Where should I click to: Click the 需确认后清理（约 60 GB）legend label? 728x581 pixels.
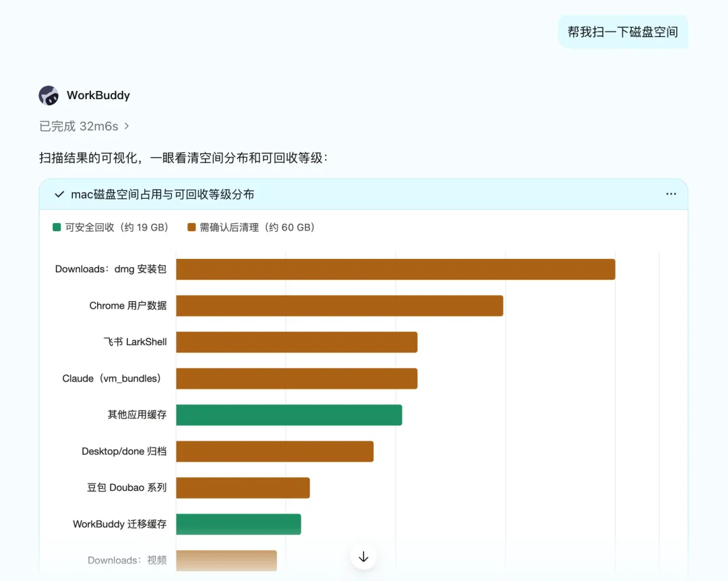[257, 227]
